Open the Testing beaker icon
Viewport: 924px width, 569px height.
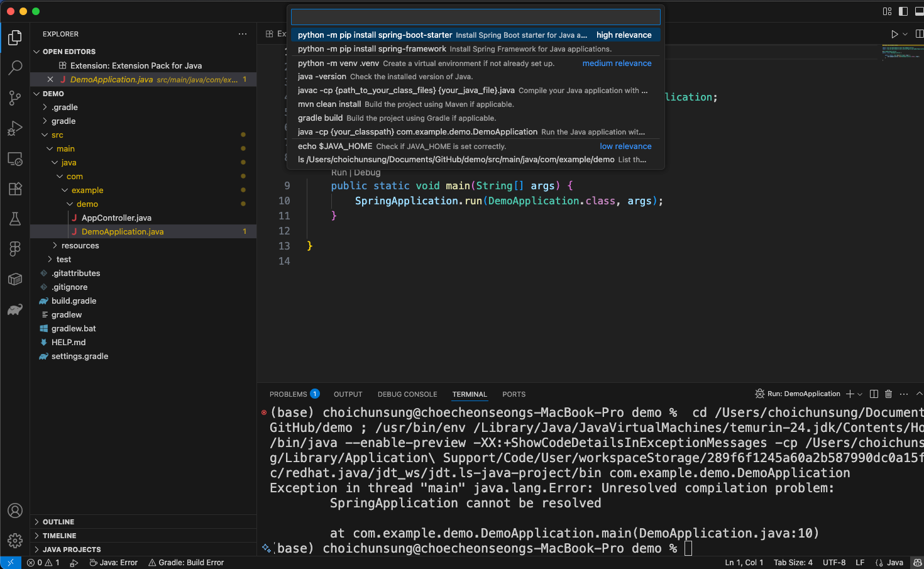click(x=15, y=219)
